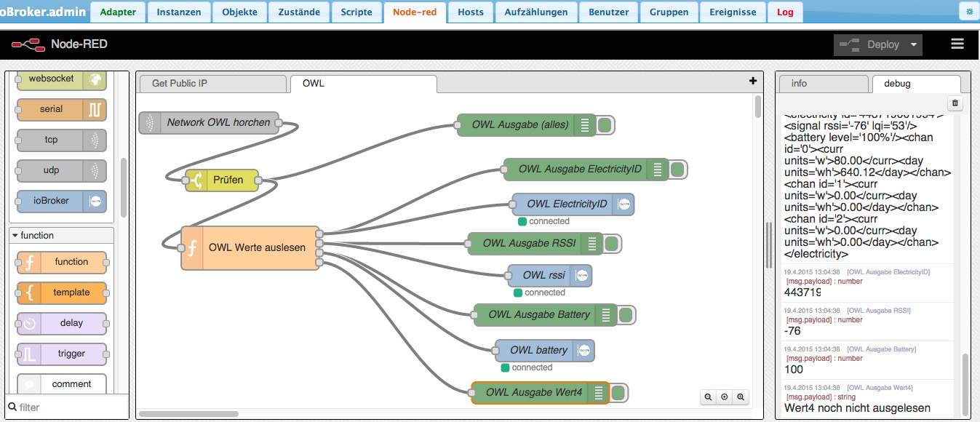Click the [OWL Ausgabe Wert4] debug source label

click(880, 388)
